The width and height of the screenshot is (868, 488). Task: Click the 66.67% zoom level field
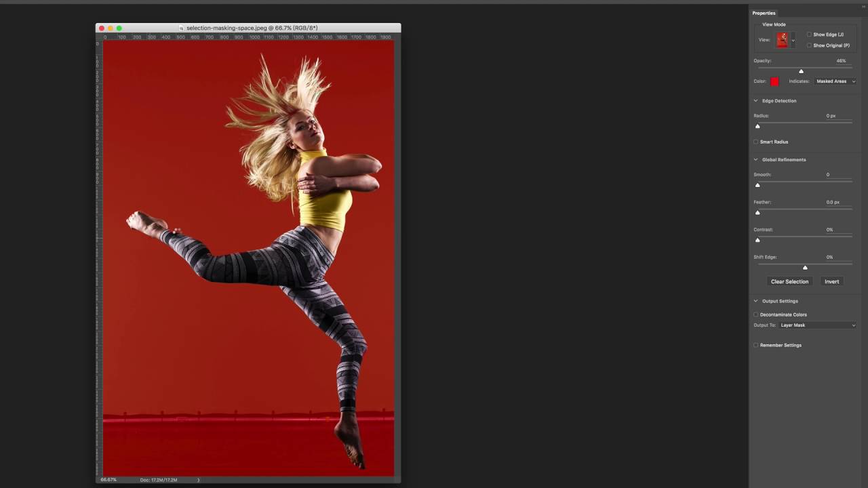coord(108,480)
